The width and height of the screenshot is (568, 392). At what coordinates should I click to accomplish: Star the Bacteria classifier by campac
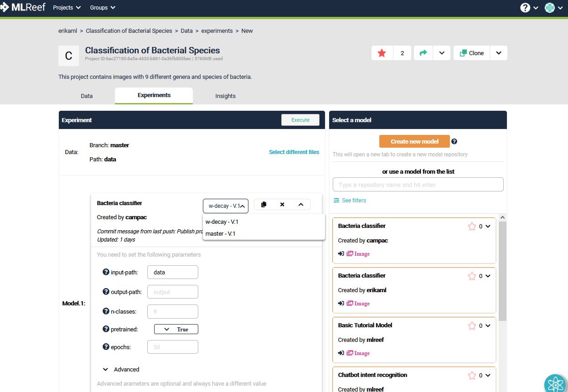coord(472,226)
